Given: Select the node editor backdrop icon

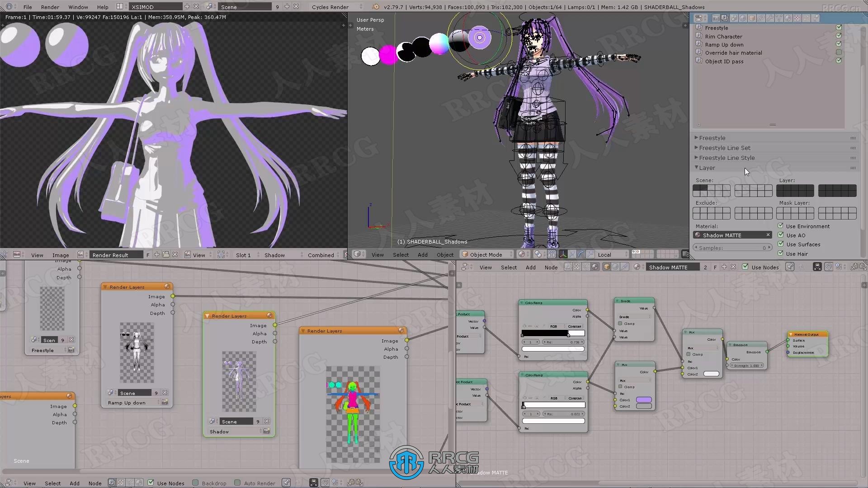Looking at the screenshot, I should pyautogui.click(x=195, y=483).
